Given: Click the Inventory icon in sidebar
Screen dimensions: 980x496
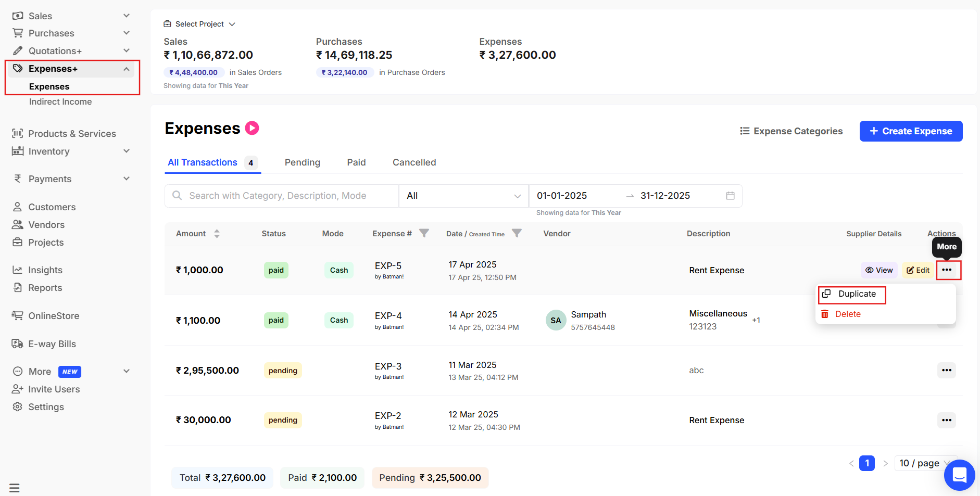Looking at the screenshot, I should tap(18, 151).
